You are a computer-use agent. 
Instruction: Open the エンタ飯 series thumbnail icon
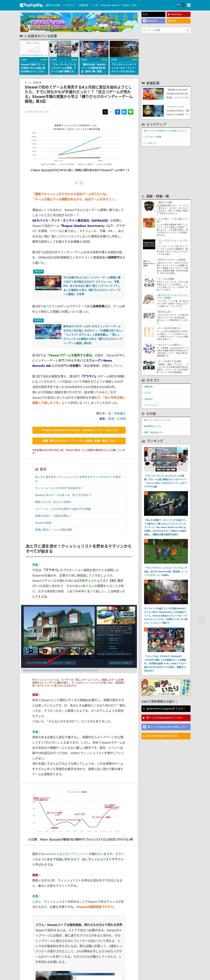tap(149, 223)
